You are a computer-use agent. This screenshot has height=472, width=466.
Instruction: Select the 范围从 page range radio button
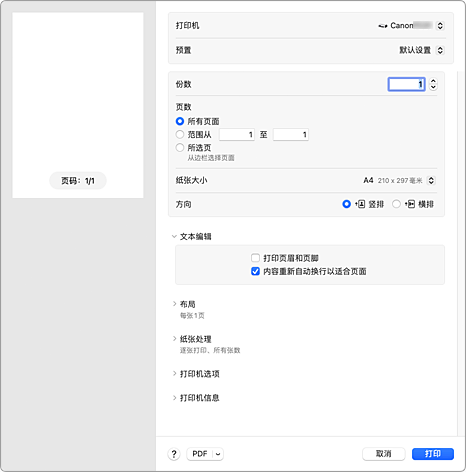180,135
